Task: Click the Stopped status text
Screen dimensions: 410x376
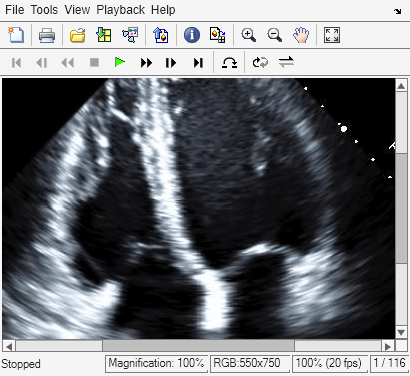Action: pyautogui.click(x=21, y=364)
